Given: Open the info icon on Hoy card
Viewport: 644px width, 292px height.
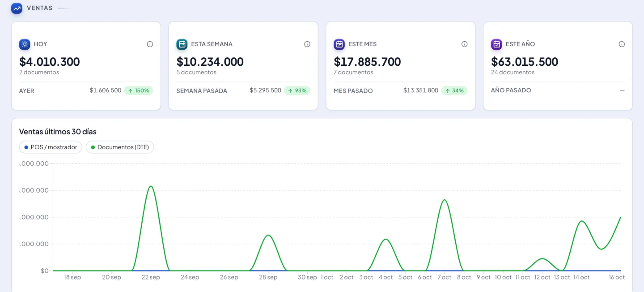Looking at the screenshot, I should tap(150, 44).
